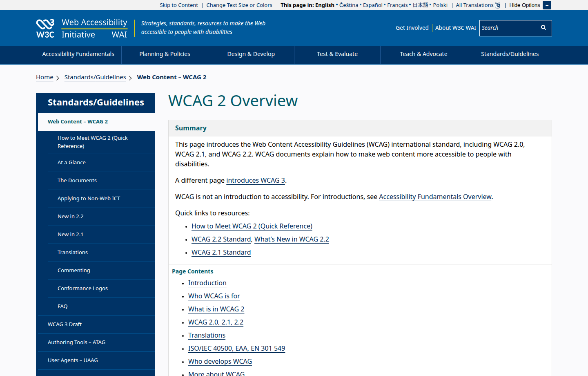Open User Agents – UAAG sidebar item
This screenshot has height=376, width=588.
click(96, 360)
